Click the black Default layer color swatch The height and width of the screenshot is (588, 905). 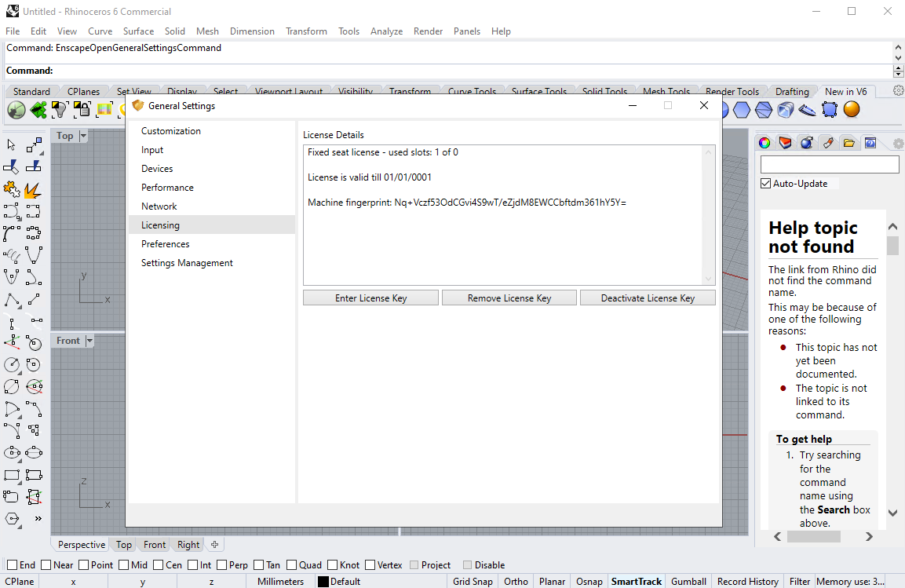pyautogui.click(x=323, y=582)
